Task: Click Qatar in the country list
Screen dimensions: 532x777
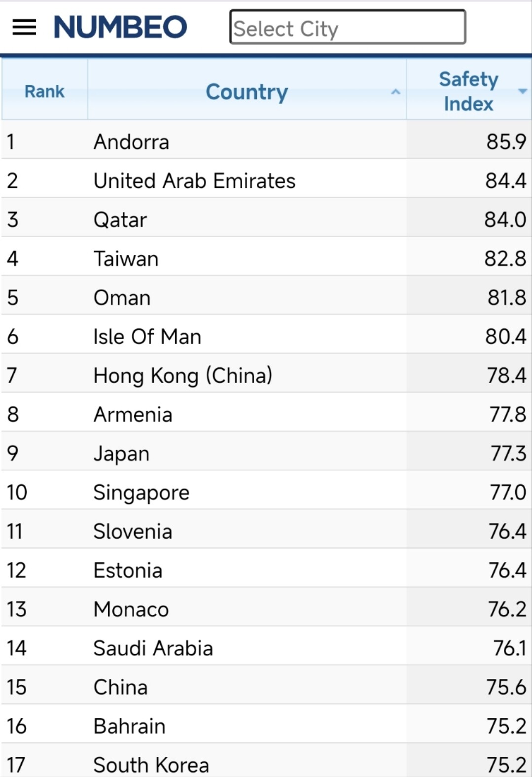Action: pyautogui.click(x=120, y=220)
